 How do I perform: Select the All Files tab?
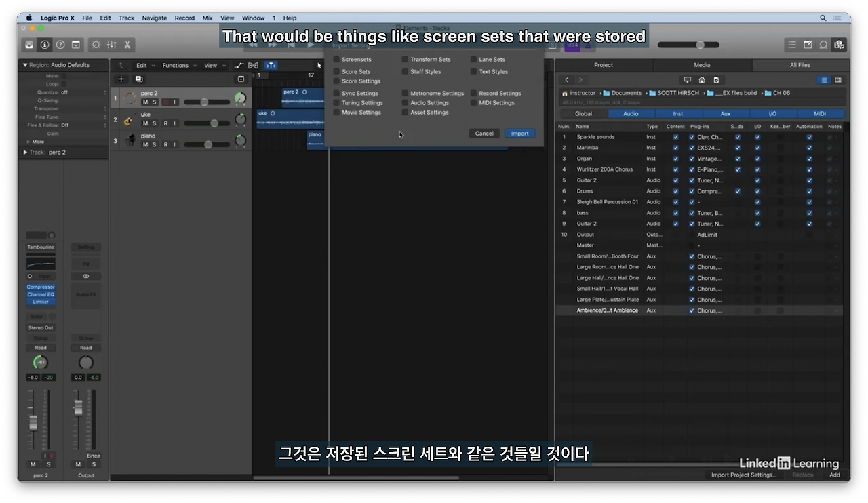tap(800, 65)
